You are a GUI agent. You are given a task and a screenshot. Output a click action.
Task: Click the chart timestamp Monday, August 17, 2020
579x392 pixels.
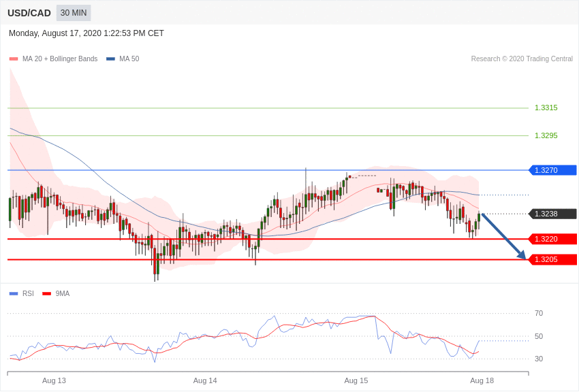87,33
